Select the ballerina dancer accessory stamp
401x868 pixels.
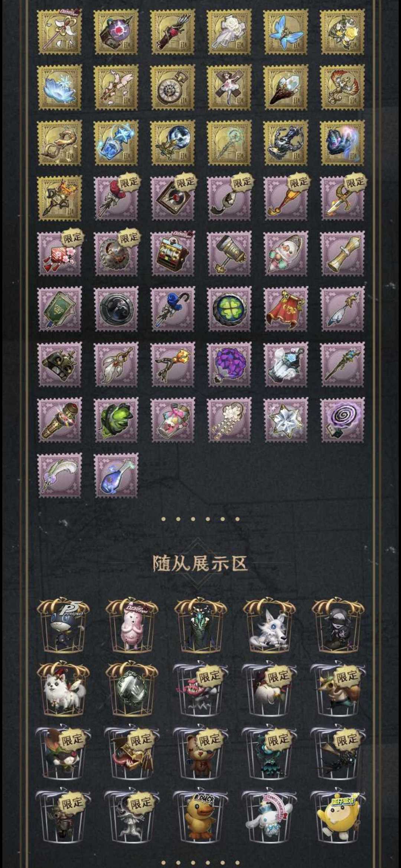click(x=229, y=87)
